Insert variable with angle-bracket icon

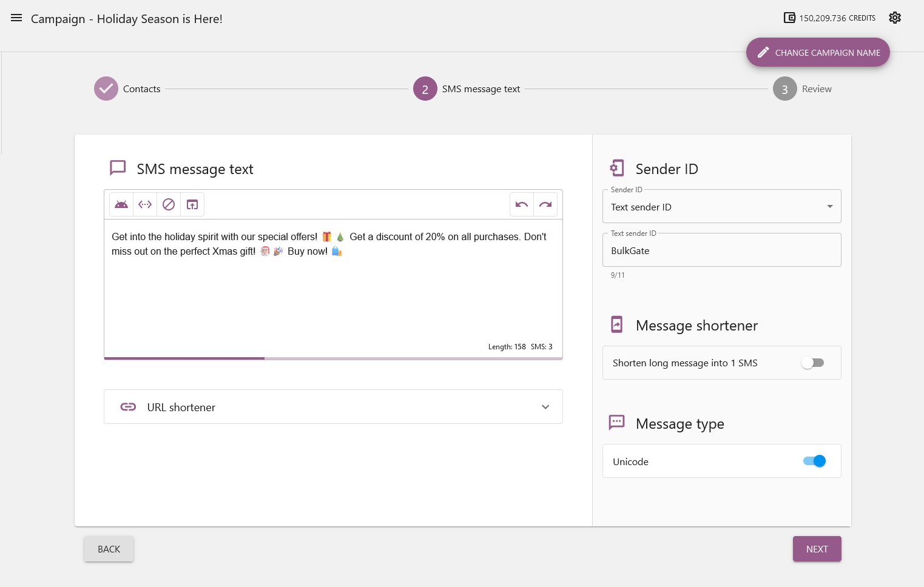tap(145, 204)
